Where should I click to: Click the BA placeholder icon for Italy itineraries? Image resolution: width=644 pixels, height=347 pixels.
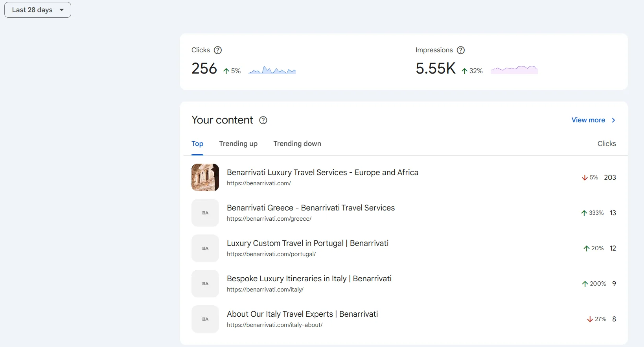[205, 284]
